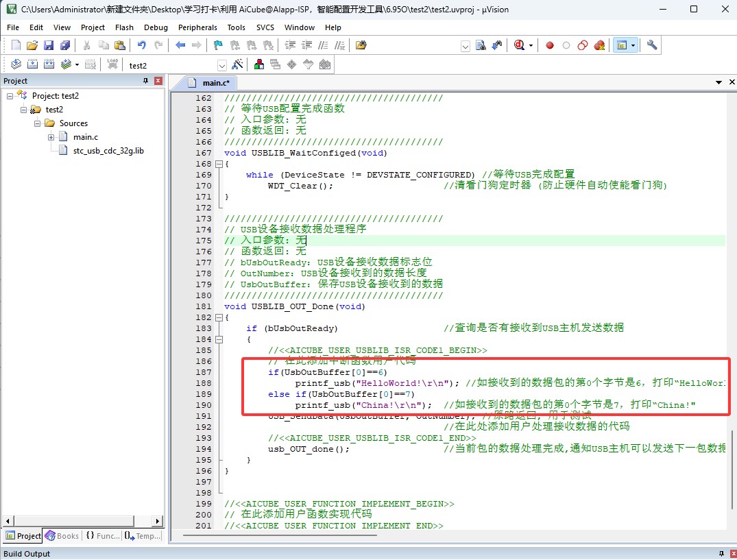This screenshot has height=560, width=737.
Task: Unindent the selected lines
Action: (307, 45)
